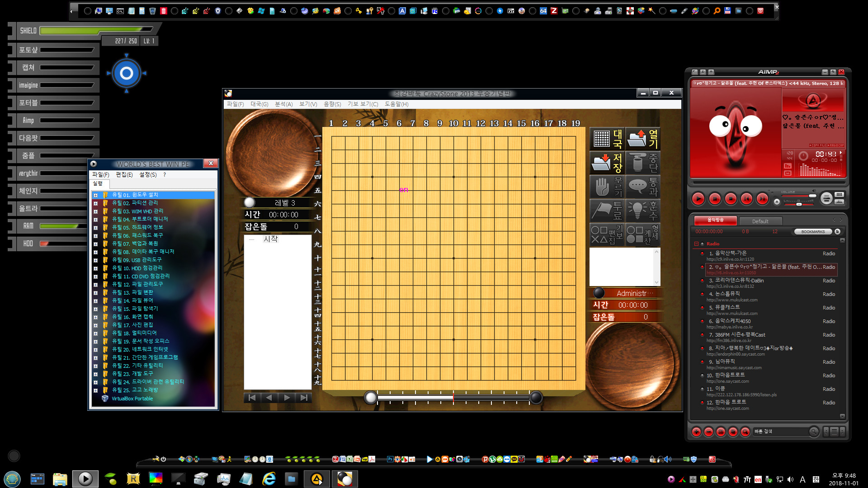868x488 pixels.
Task: Click AIMP new bookmark page icon
Action: [837, 231]
